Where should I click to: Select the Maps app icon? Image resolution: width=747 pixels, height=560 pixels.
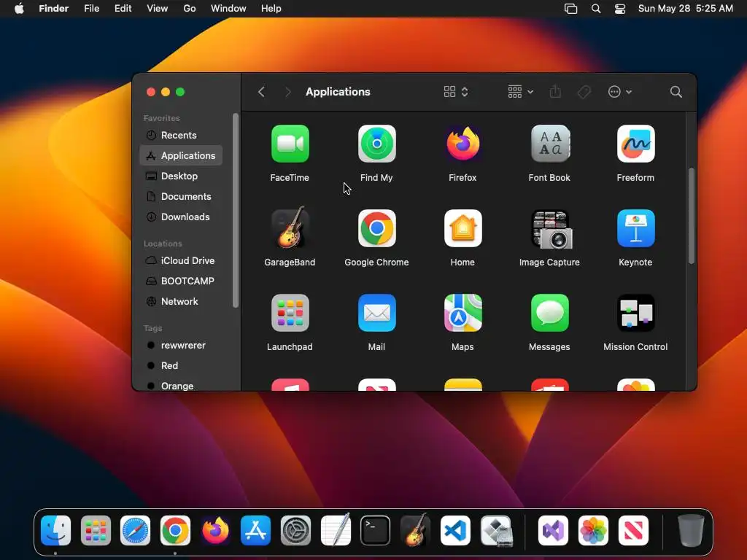pyautogui.click(x=462, y=313)
